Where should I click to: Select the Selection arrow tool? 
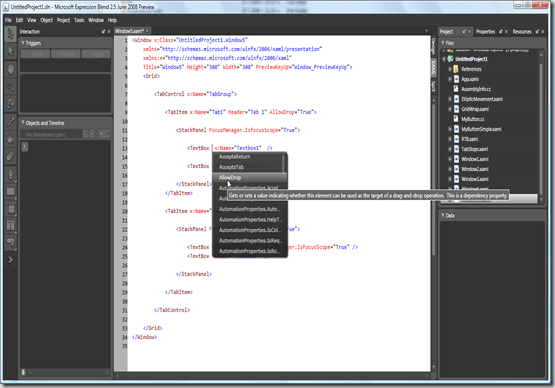(10, 34)
